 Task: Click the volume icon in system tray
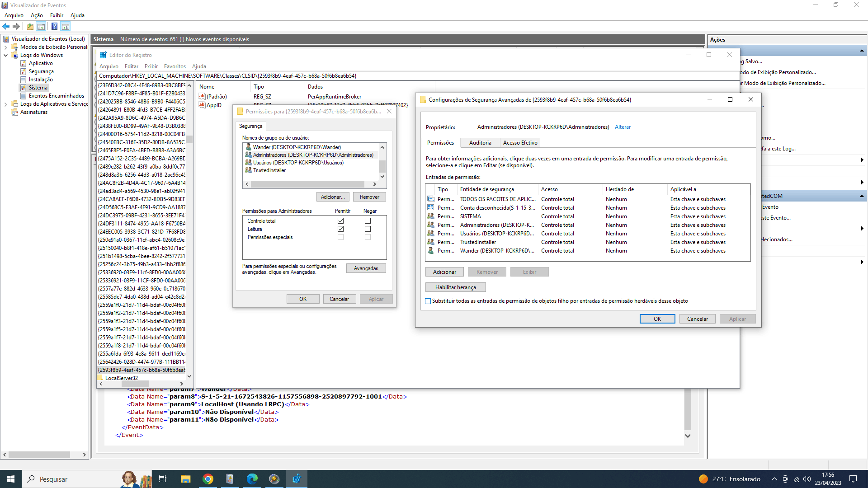coord(807,479)
